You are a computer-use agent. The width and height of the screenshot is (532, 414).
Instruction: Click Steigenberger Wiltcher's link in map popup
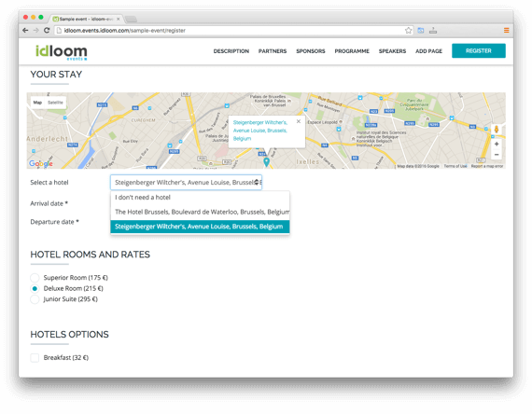click(259, 131)
